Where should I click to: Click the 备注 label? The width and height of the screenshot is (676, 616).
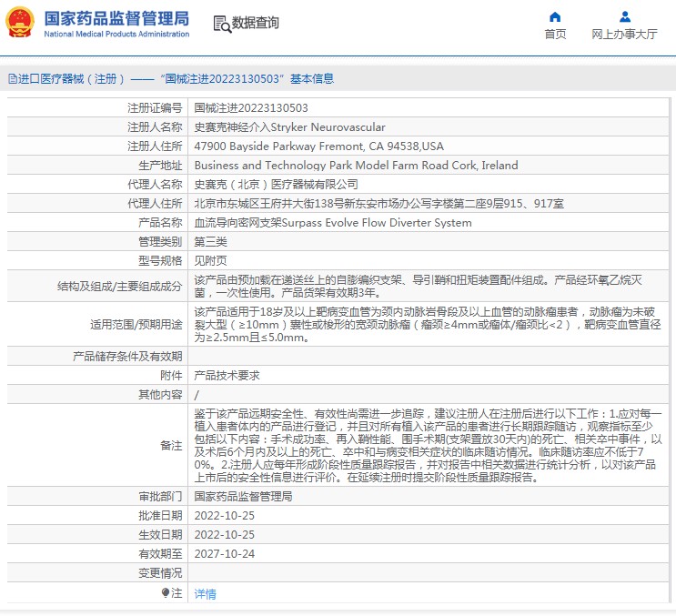pos(171,445)
